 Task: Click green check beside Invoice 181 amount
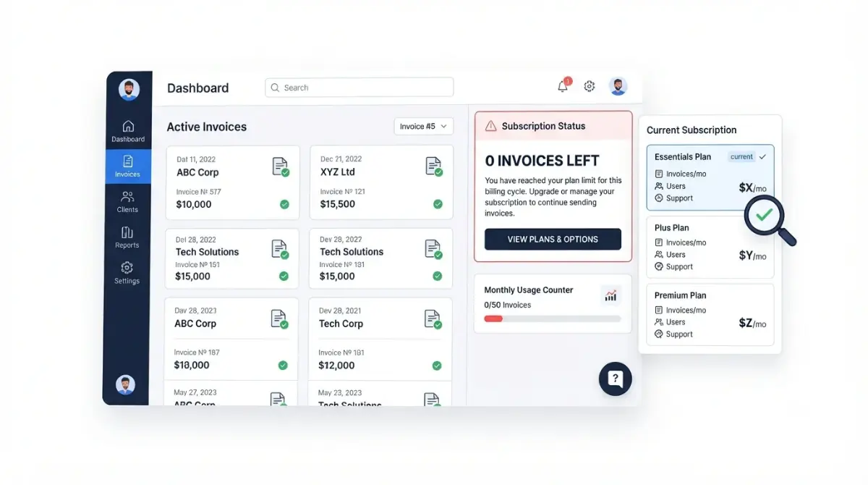tap(437, 276)
